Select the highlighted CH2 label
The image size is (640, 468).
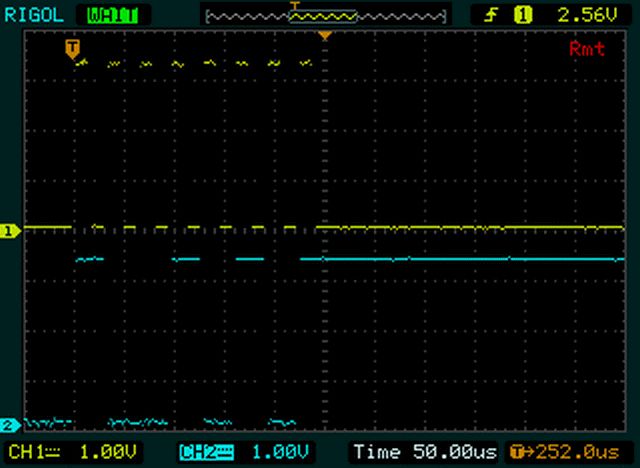click(x=207, y=452)
